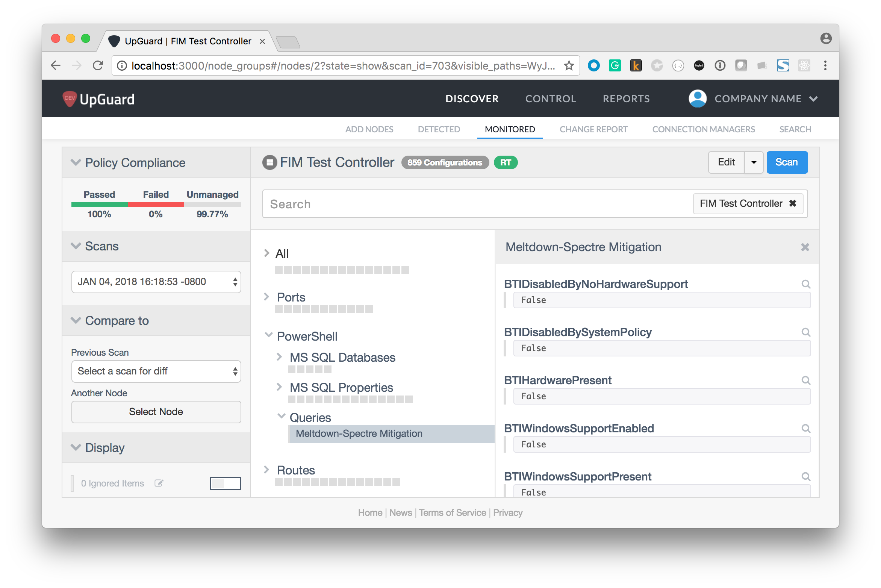
Task: Click the 859 Configurations badge
Action: pos(445,162)
